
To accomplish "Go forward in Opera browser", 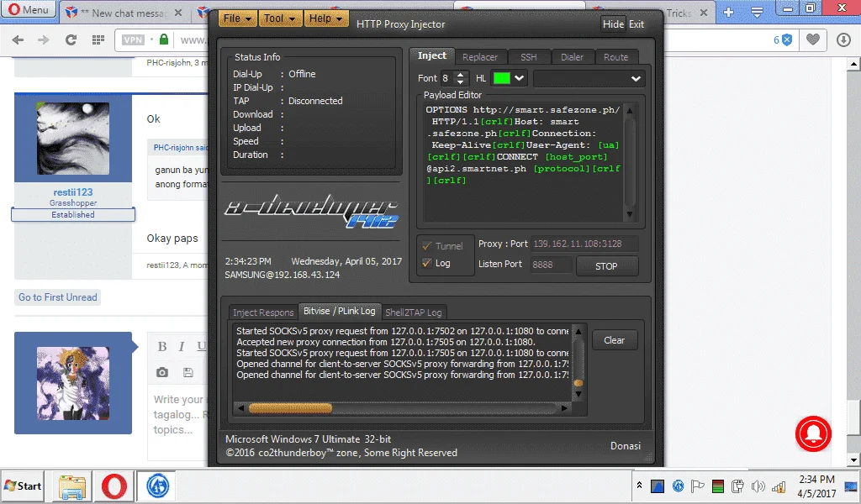I will (43, 39).
